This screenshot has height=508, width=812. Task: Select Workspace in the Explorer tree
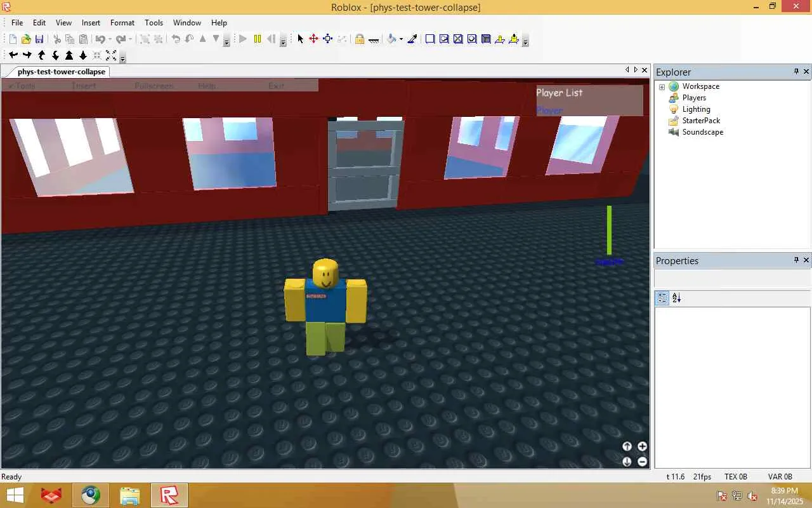click(x=700, y=86)
